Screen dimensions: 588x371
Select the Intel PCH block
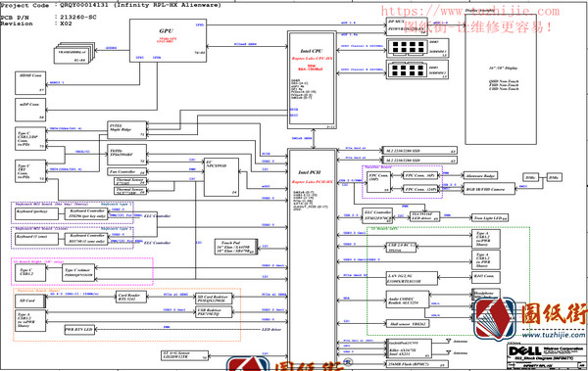(x=312, y=258)
